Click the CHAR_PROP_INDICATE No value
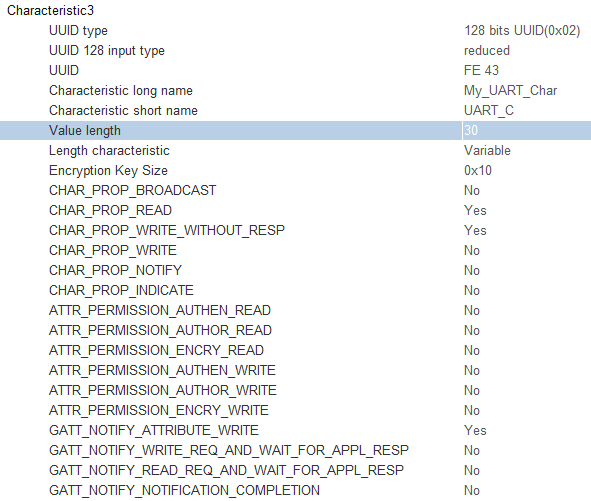591x501 pixels. pyautogui.click(x=472, y=290)
